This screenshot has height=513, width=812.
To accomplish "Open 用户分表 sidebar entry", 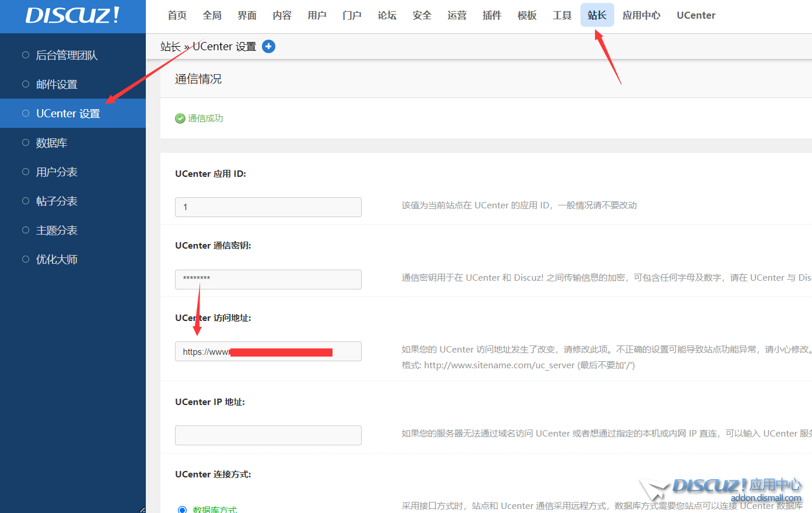I will click(57, 172).
